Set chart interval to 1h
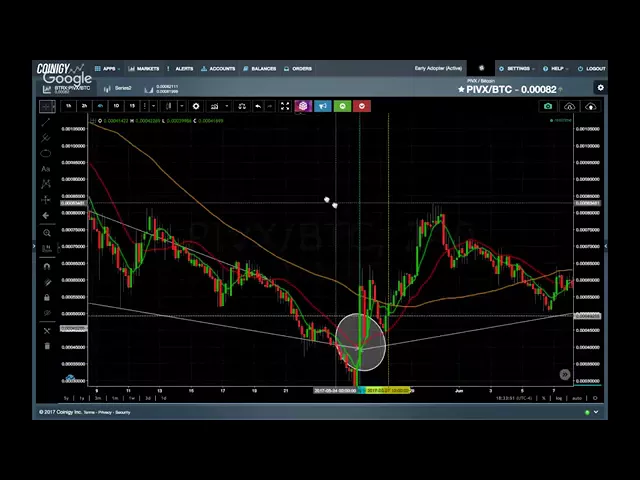The width and height of the screenshot is (640, 480). [68, 106]
